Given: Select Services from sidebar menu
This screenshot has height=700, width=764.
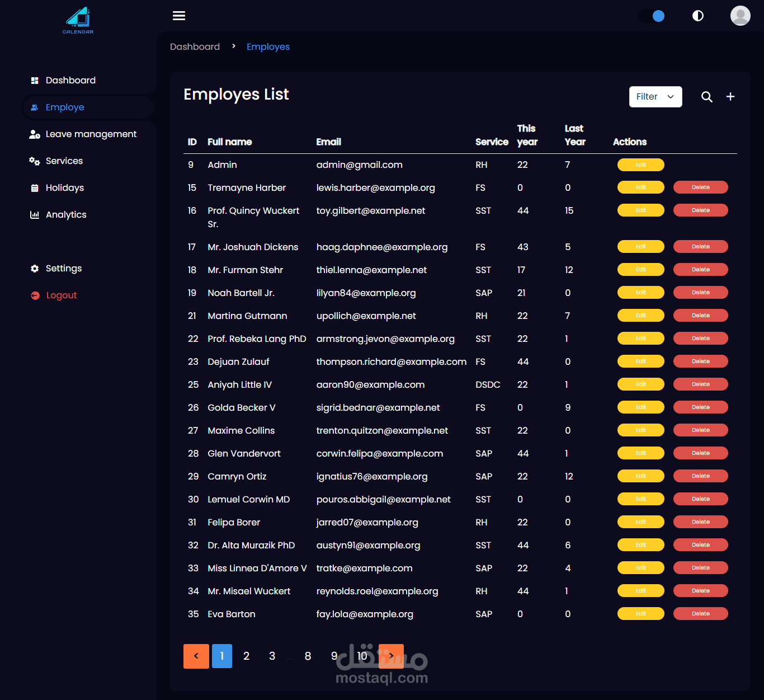Looking at the screenshot, I should point(64,161).
